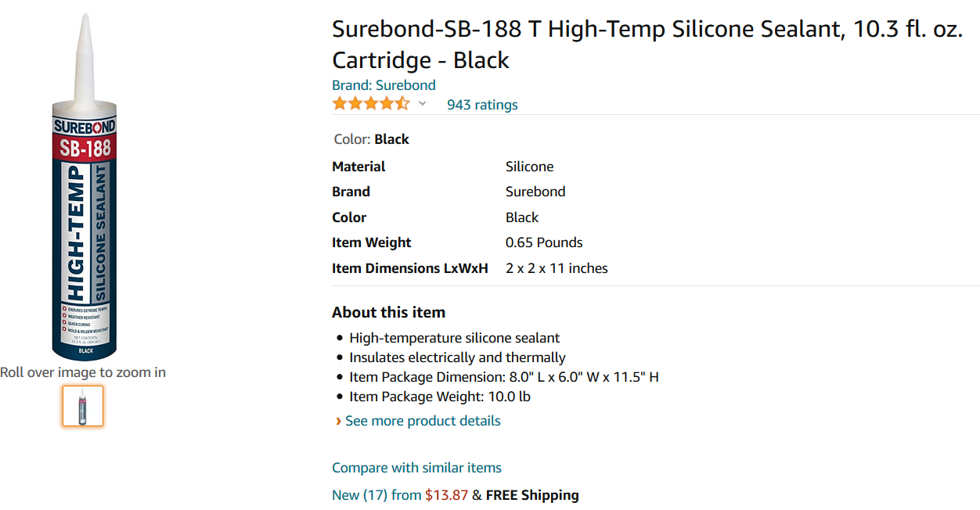
Task: Click the first orange star icon
Action: pos(338,103)
